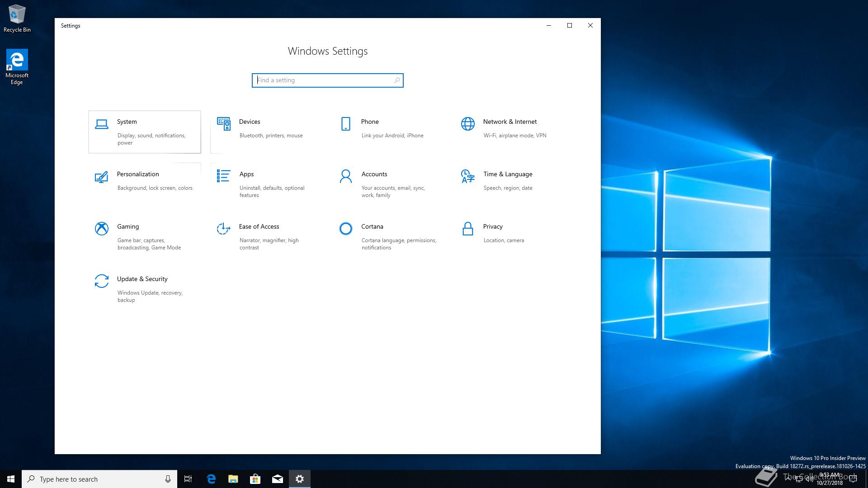Open the Accounts person icon

[x=346, y=176]
